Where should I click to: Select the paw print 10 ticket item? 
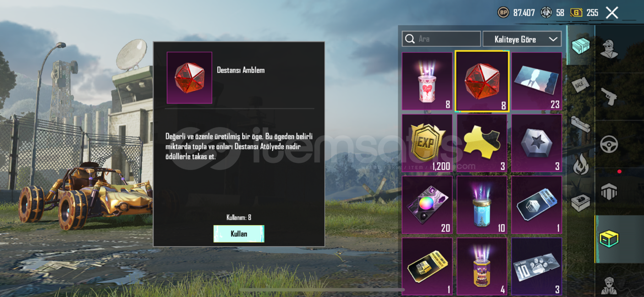pos(537,267)
